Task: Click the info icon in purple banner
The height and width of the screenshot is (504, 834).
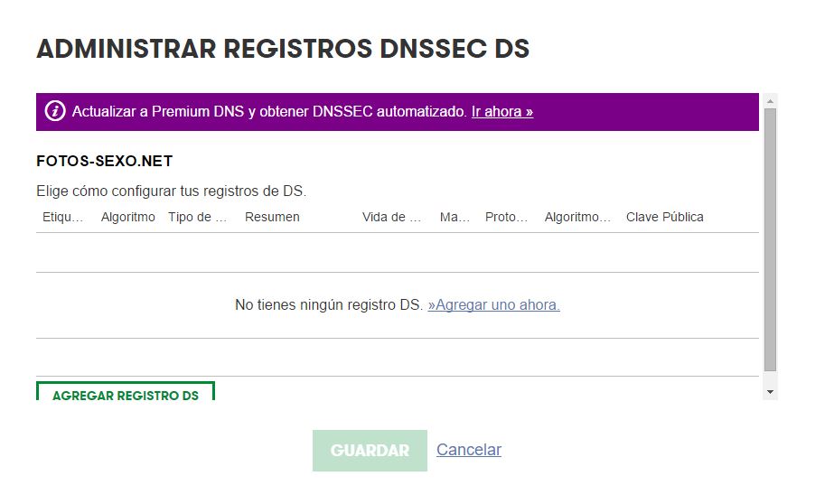Action: tap(55, 111)
